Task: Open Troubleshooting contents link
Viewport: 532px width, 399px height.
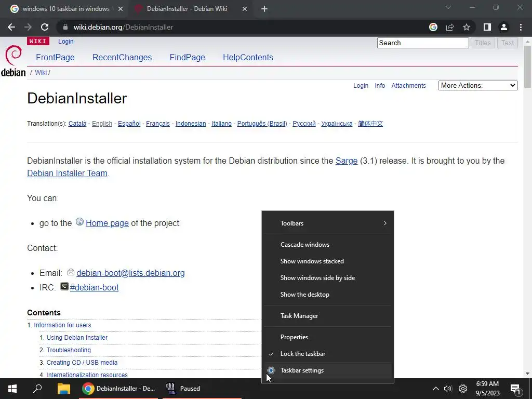Action: [69, 350]
